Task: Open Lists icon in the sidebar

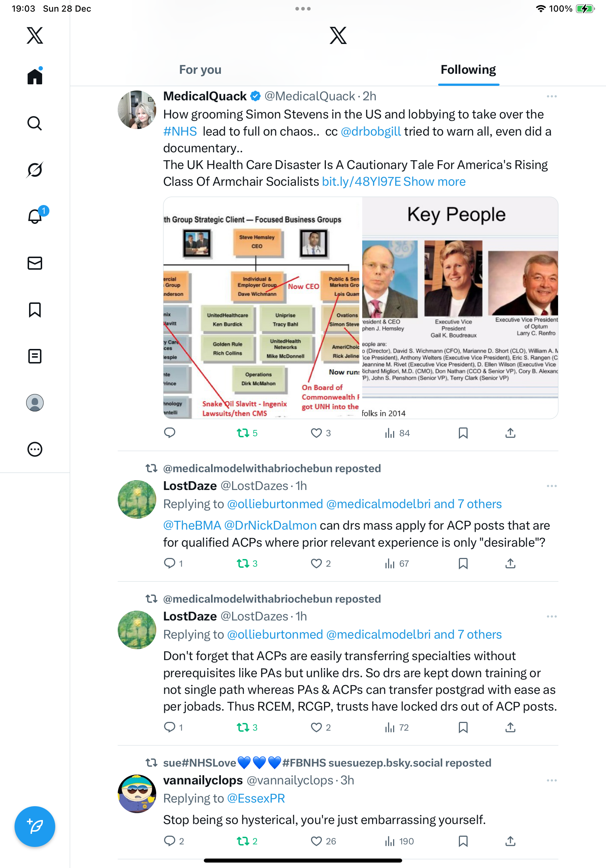Action: [x=35, y=356]
